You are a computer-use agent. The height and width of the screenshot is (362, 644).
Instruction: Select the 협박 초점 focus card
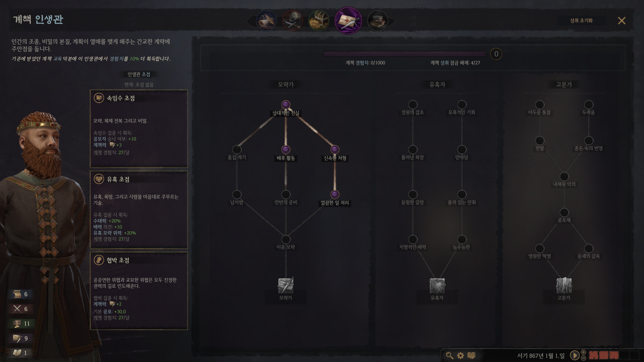tap(139, 291)
